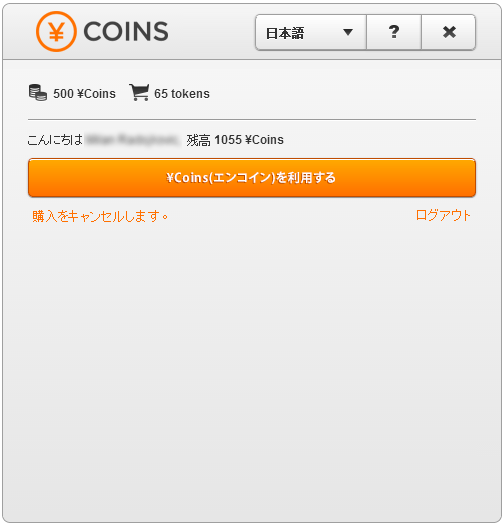Image resolution: width=504 pixels, height=525 pixels.
Task: Click the ログアウト logout link
Action: tap(443, 215)
